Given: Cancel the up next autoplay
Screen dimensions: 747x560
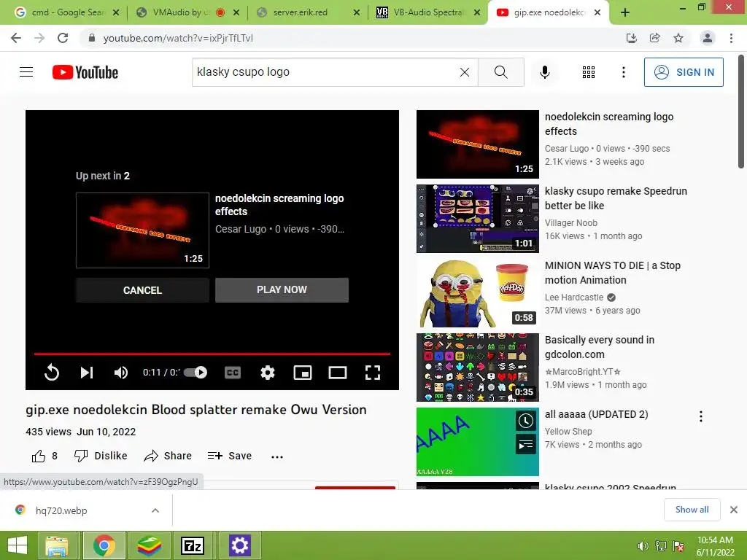Looking at the screenshot, I should 142,290.
